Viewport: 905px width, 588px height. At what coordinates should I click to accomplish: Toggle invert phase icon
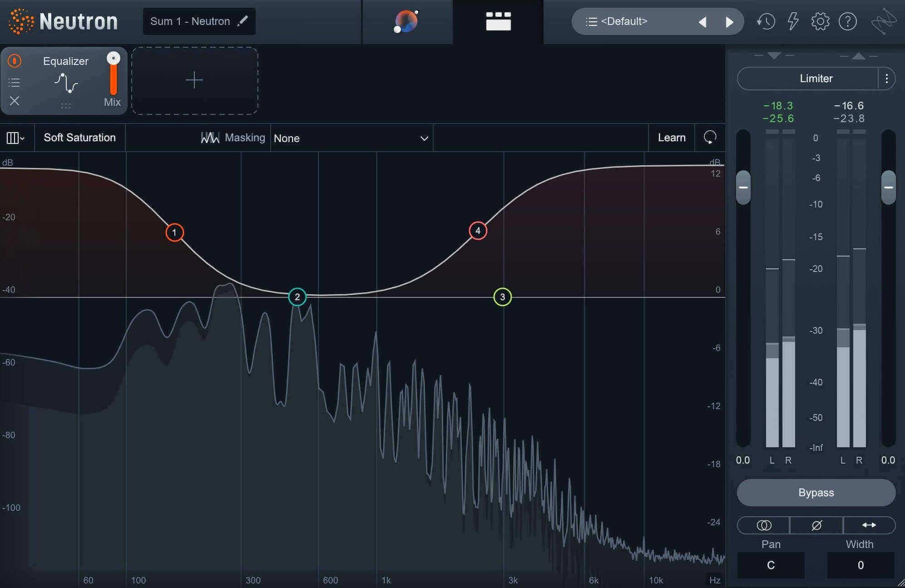(x=816, y=525)
